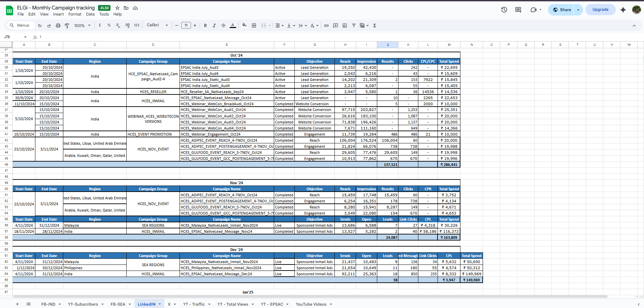Expand the Name box dropdown arrow
This screenshot has height=308, width=644.
25,37
